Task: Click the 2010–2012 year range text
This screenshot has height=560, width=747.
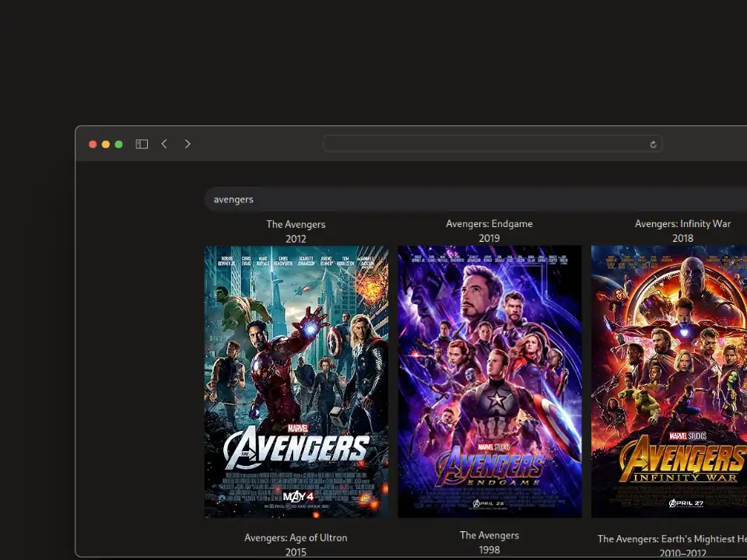Action: pos(682,553)
